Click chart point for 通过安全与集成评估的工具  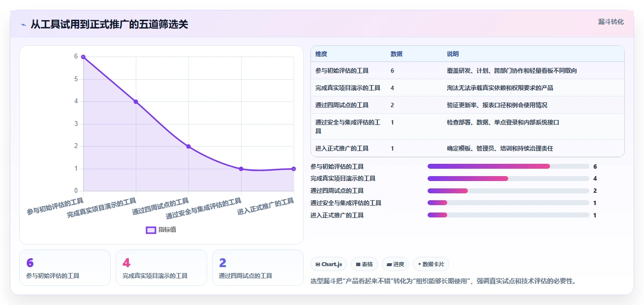pyautogui.click(x=241, y=169)
